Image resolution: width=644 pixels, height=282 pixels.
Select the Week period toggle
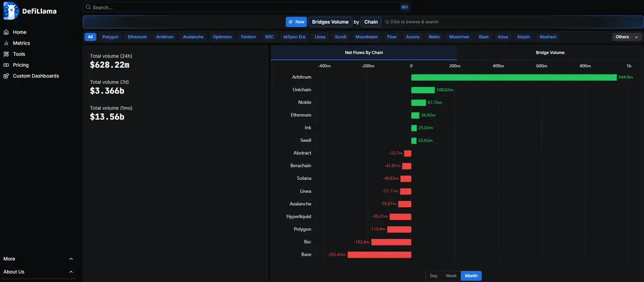pos(451,276)
